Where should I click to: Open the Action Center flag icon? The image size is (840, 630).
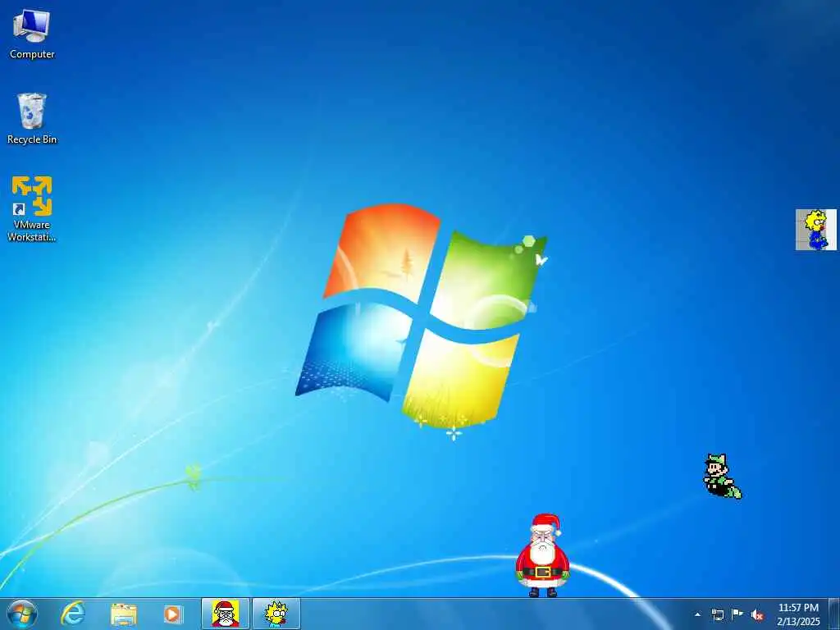(737, 614)
